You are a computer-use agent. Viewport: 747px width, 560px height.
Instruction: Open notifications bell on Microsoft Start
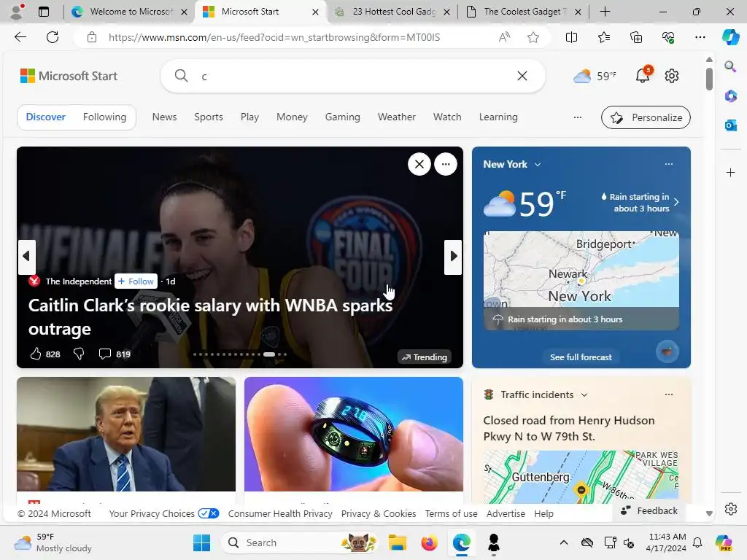click(643, 75)
